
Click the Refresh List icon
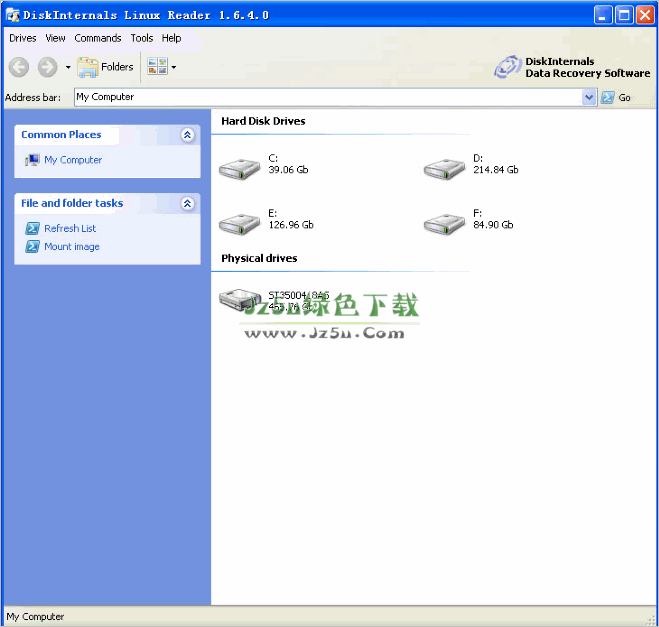click(x=32, y=228)
